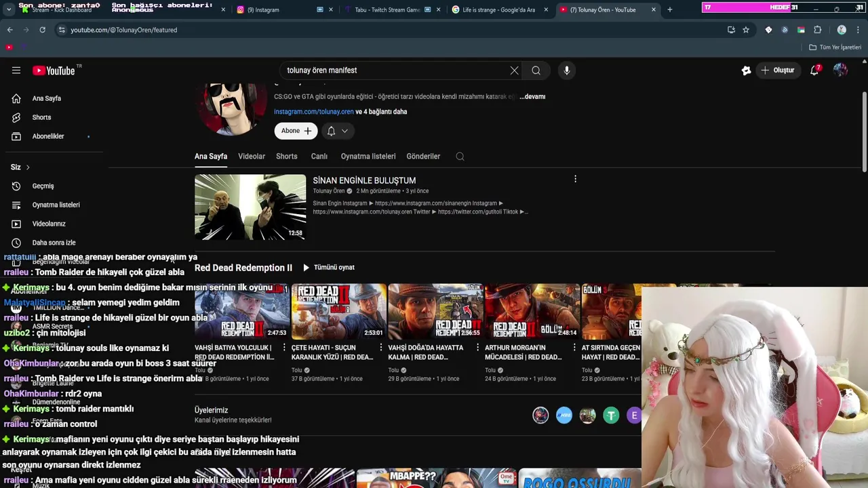Switch to the Videolar channel tab

coord(252,157)
